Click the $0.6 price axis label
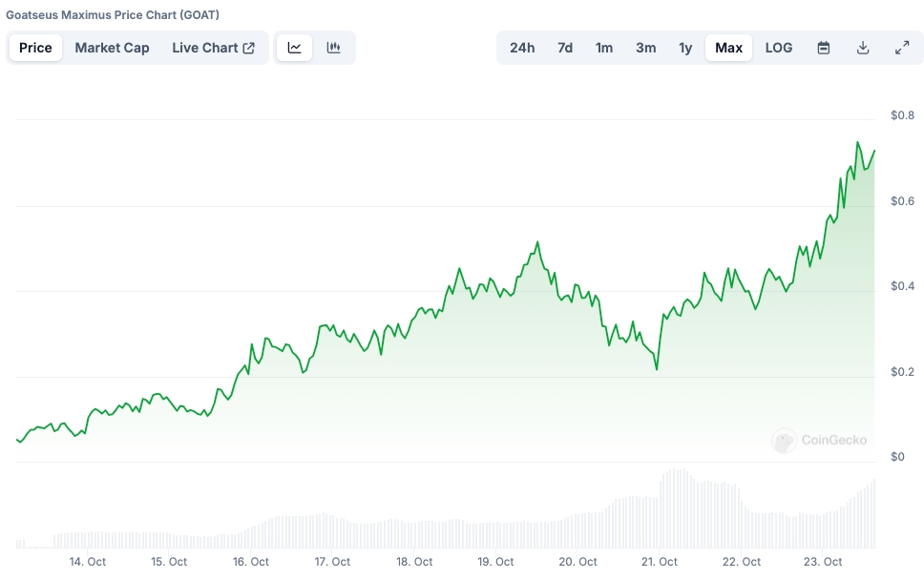Image resolution: width=924 pixels, height=579 pixels. click(902, 201)
